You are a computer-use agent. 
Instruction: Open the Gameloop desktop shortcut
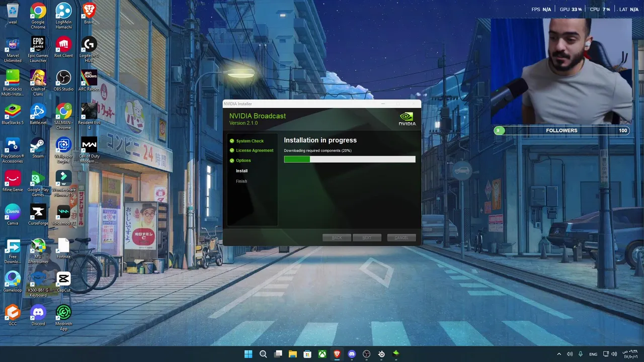[13, 282]
